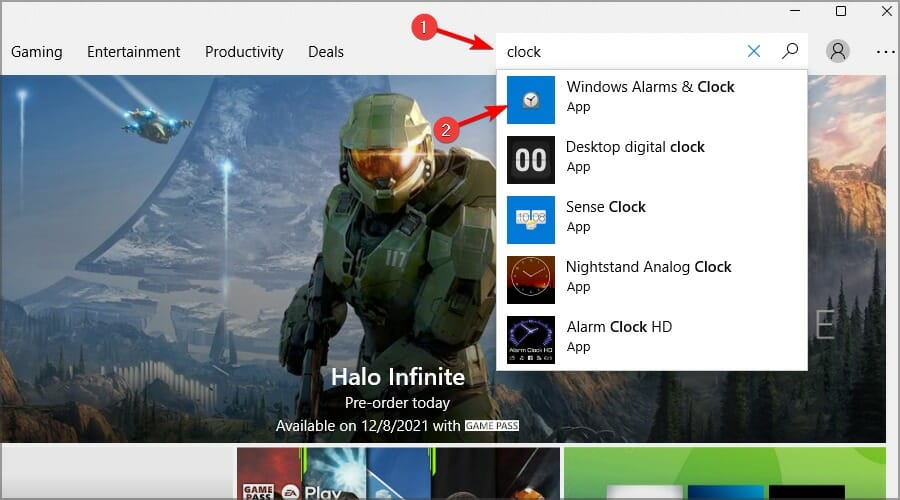Image resolution: width=900 pixels, height=500 pixels.
Task: Click the Game Pass badge on banner
Action: pos(492,425)
